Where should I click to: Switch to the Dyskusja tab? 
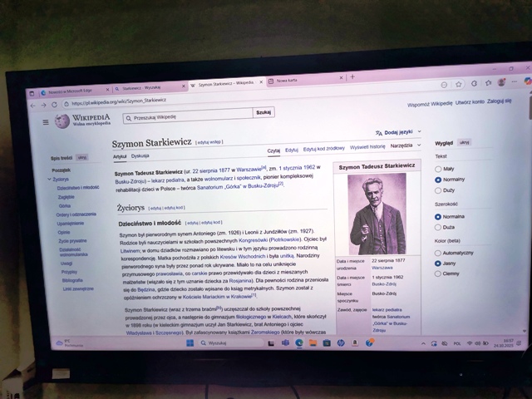[140, 156]
